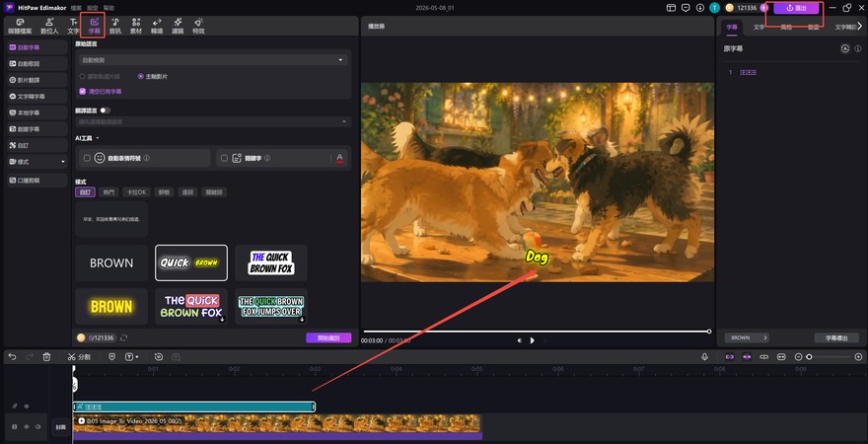Open the 素材 stock elements tab
The image size is (868, 444).
click(x=136, y=26)
